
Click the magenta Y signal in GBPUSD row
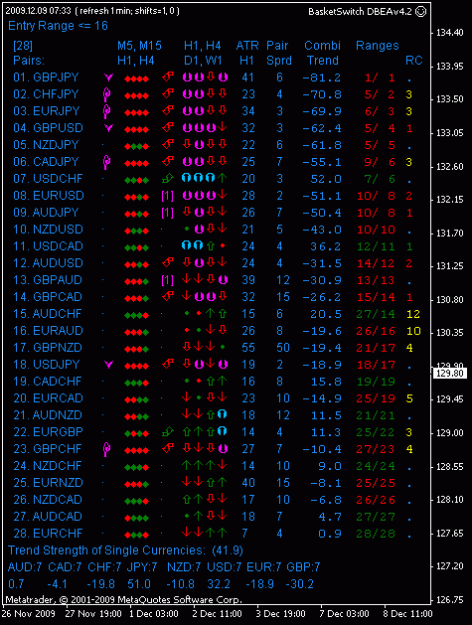click(108, 128)
